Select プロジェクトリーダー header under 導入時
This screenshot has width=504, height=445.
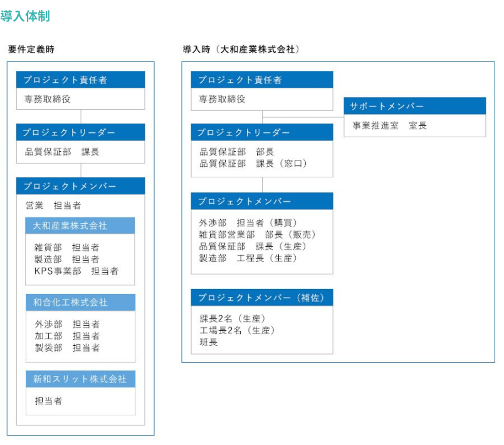[x=261, y=132]
